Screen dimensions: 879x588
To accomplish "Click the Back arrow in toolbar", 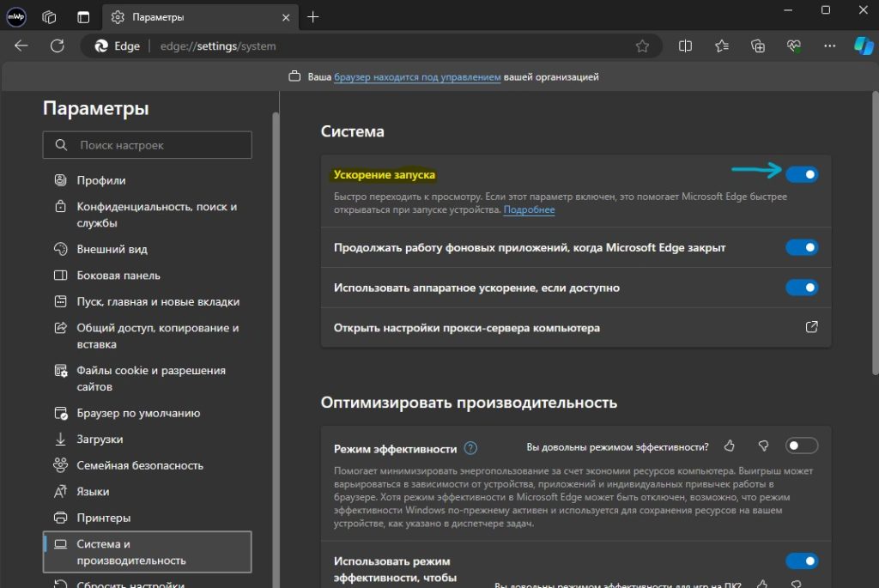I will pyautogui.click(x=21, y=45).
